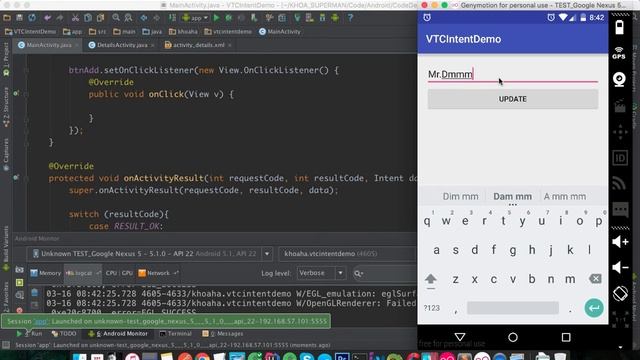640x360 pixels.
Task: Select 'Dam mm' keyboard suggestion
Action: pyautogui.click(x=513, y=197)
